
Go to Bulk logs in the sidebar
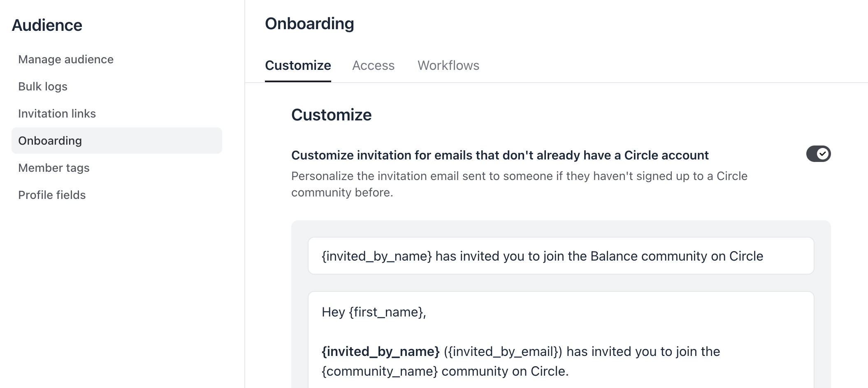(43, 86)
